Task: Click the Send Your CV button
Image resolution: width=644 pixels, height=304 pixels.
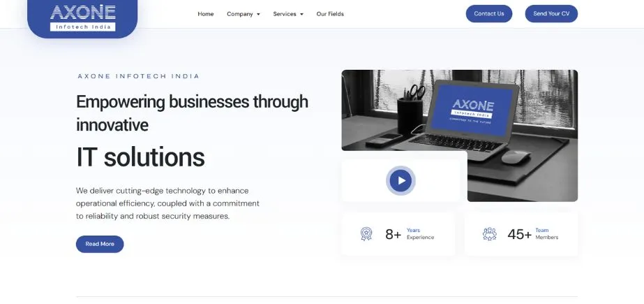Action: pyautogui.click(x=551, y=13)
